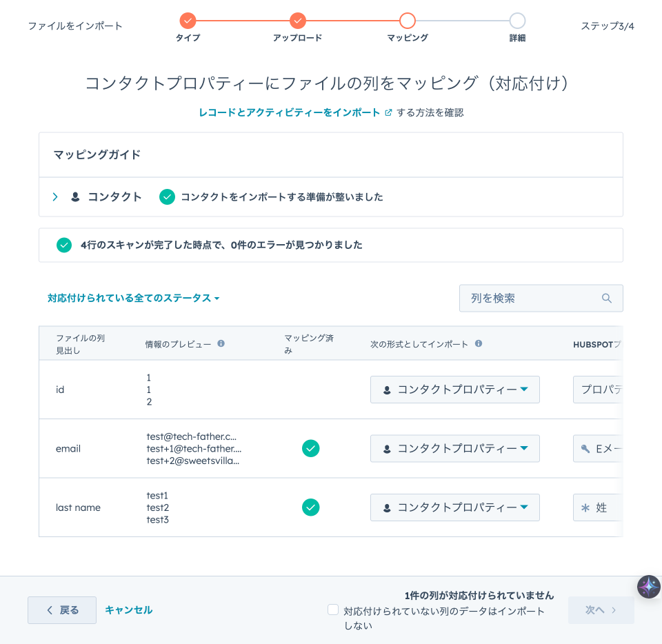Screen dimensions: 662x644
Task: Focus the 列を検索 search field
Action: pos(541,299)
